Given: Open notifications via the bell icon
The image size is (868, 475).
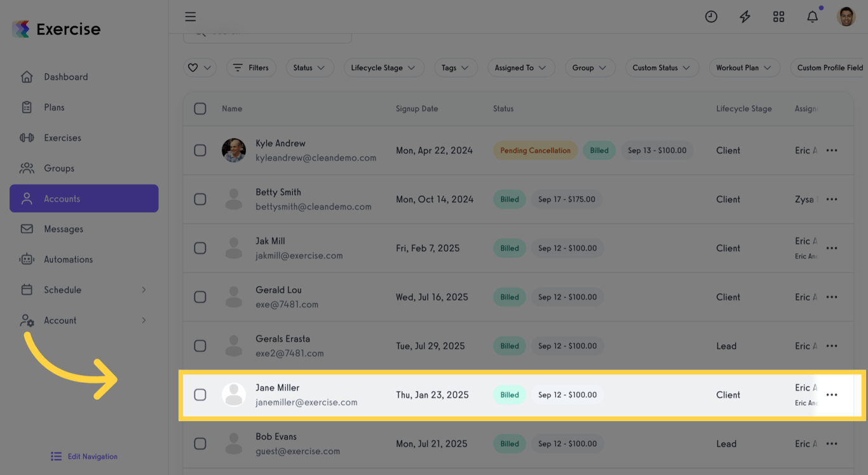Looking at the screenshot, I should coord(812,17).
